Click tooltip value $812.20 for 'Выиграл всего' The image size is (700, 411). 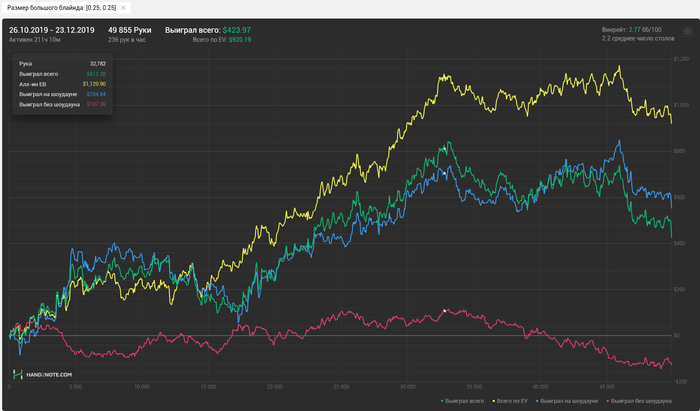tap(96, 74)
